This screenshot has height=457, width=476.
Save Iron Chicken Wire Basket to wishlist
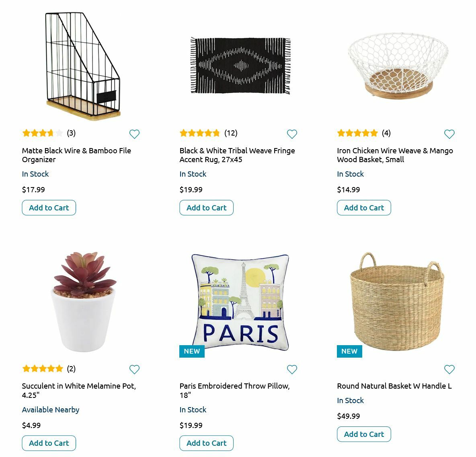[x=449, y=134]
